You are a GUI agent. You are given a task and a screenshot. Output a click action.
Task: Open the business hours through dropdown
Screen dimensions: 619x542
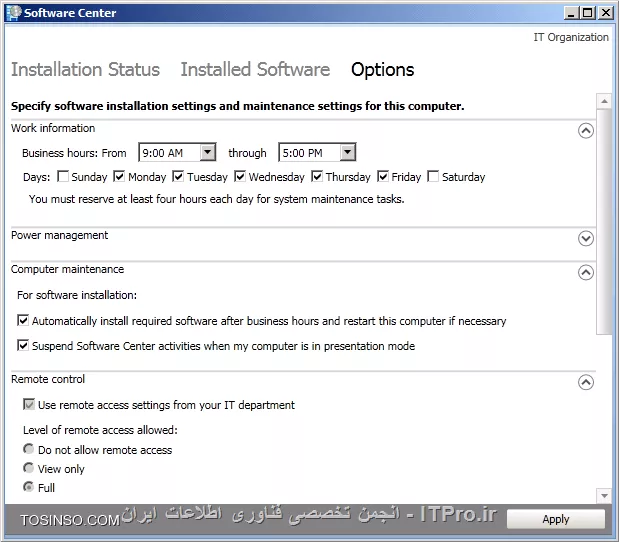coord(348,152)
